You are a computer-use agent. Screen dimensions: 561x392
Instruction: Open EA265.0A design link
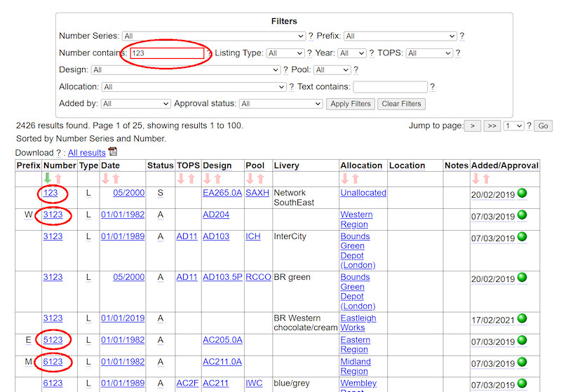(x=222, y=193)
